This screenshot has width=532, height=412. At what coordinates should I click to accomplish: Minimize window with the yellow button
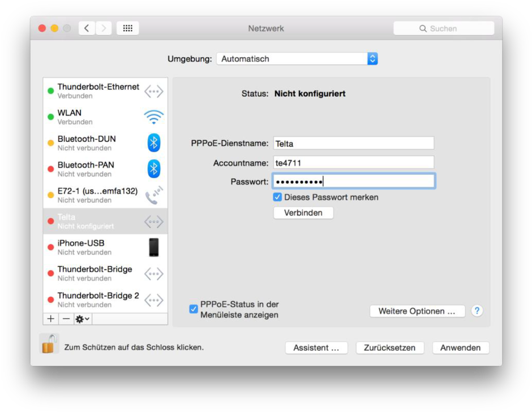[x=55, y=28]
